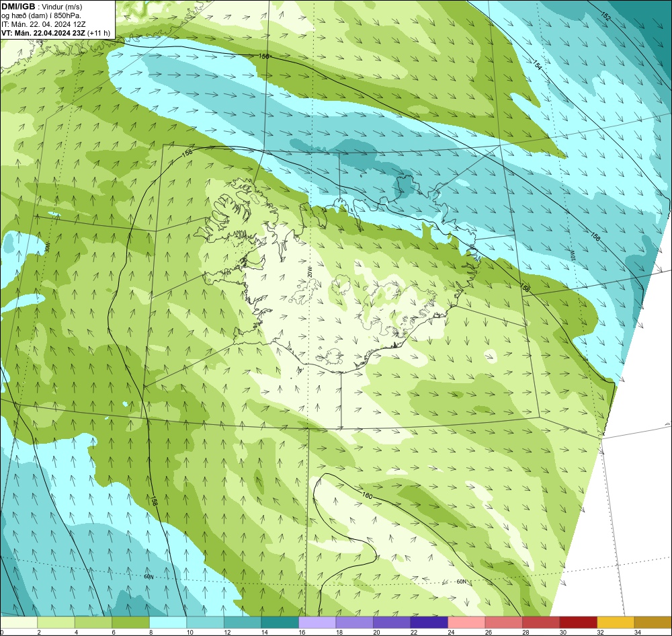Click the title text "DMI/IGB : Vindur (m/s)"
The image size is (672, 636).
42,7
